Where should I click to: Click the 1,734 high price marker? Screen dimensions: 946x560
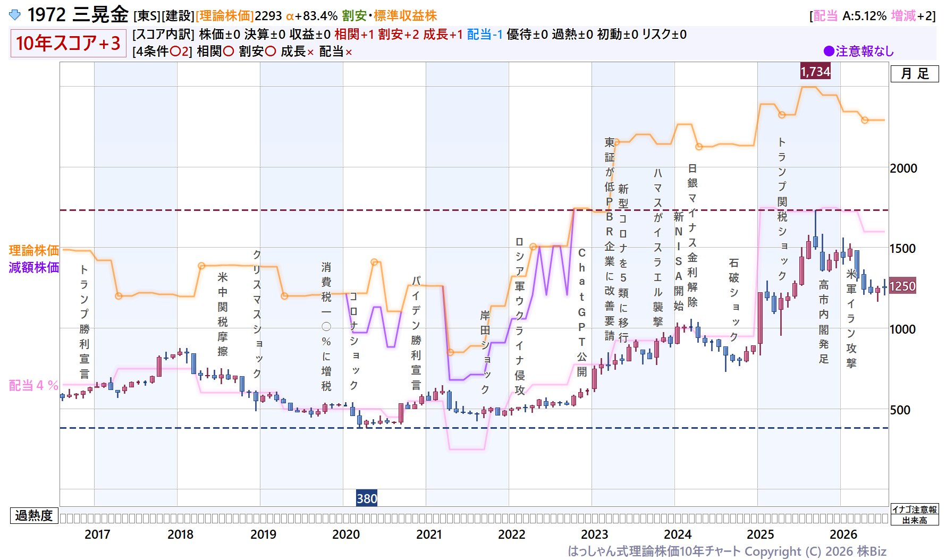pyautogui.click(x=815, y=71)
